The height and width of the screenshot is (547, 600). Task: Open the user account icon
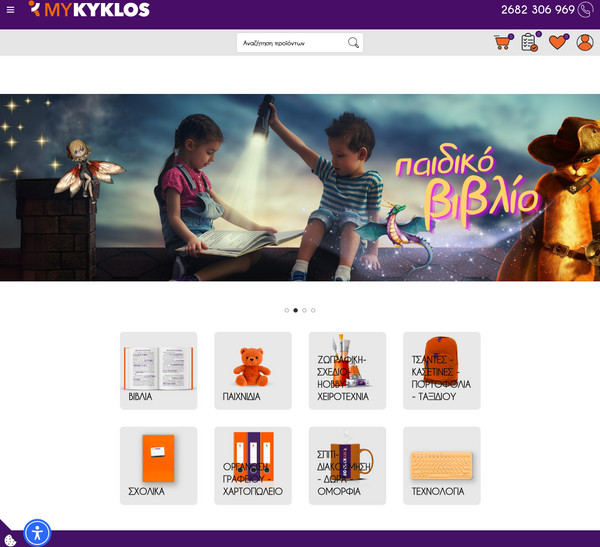pyautogui.click(x=585, y=42)
